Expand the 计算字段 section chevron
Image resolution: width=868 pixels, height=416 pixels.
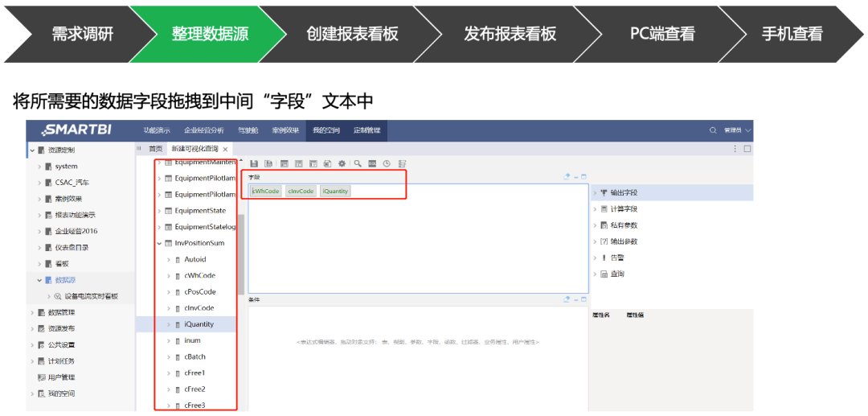[x=595, y=209]
